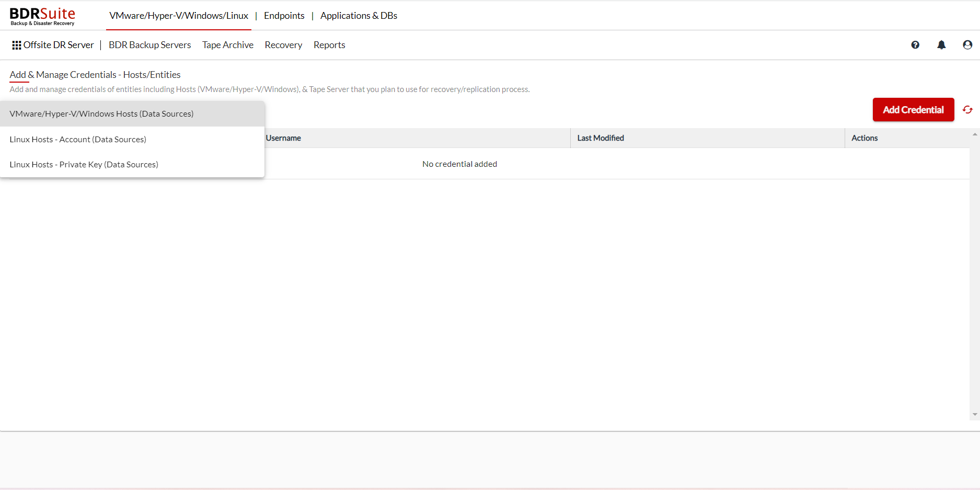Open the apps grid icon beside Offsite DR Server
Image resolution: width=980 pixels, height=490 pixels.
pos(17,45)
